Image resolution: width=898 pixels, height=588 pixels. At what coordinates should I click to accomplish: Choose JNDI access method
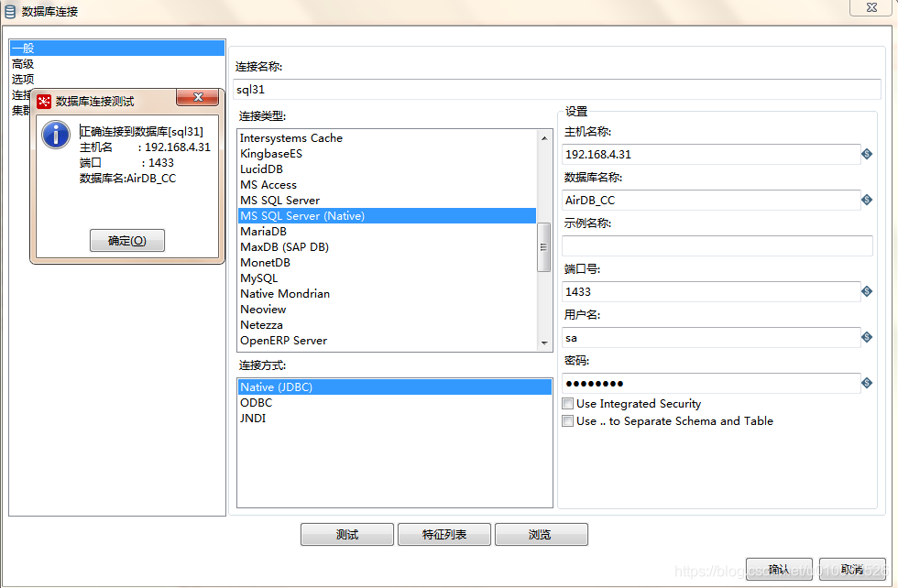[x=395, y=418]
